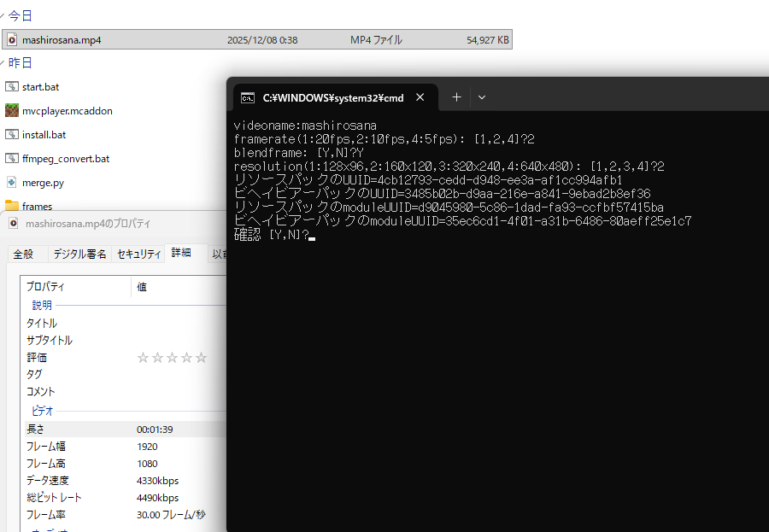Open the デジタル署名 tab
This screenshot has width=769, height=532.
79,254
